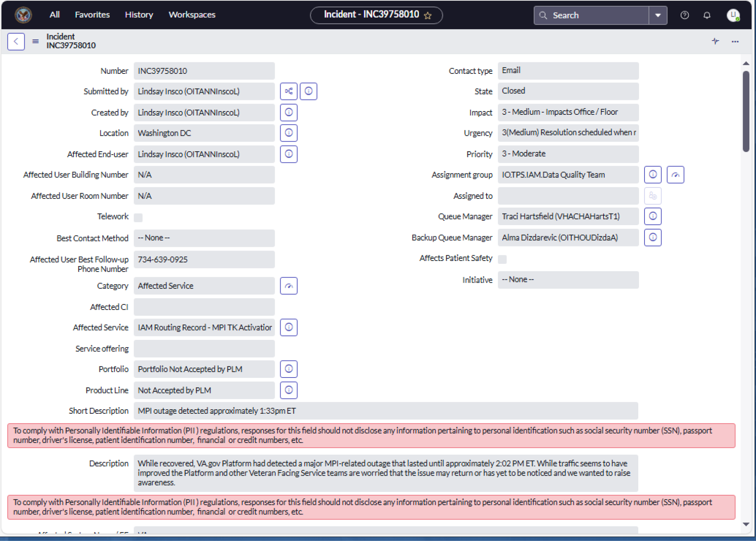View info for Location Washington DC
This screenshot has width=756, height=541.
click(x=288, y=133)
